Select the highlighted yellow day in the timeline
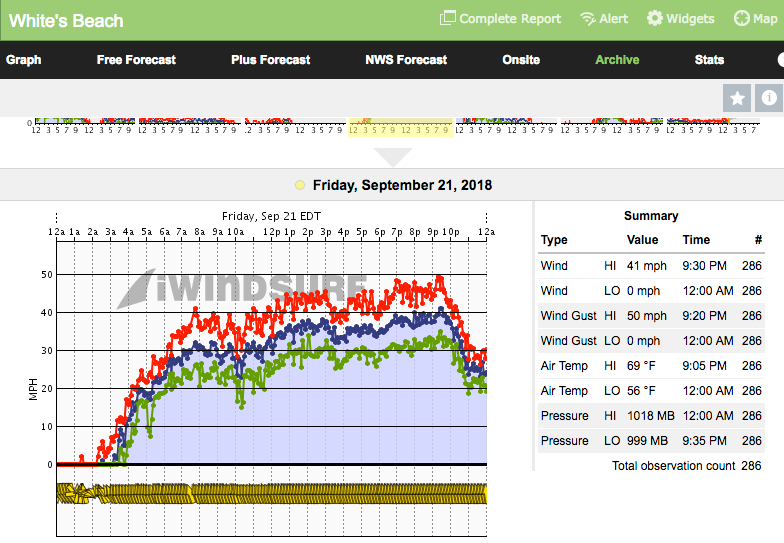This screenshot has height=543, width=784. point(400,128)
